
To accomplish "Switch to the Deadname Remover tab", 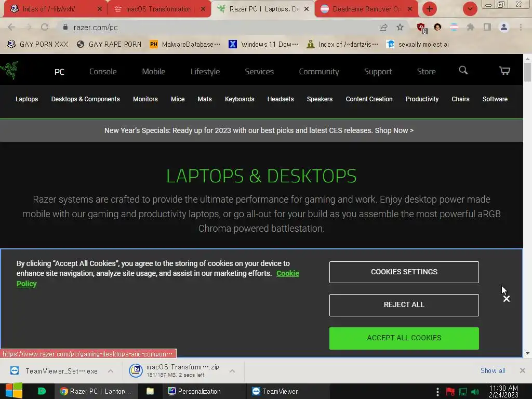I will click(x=366, y=9).
